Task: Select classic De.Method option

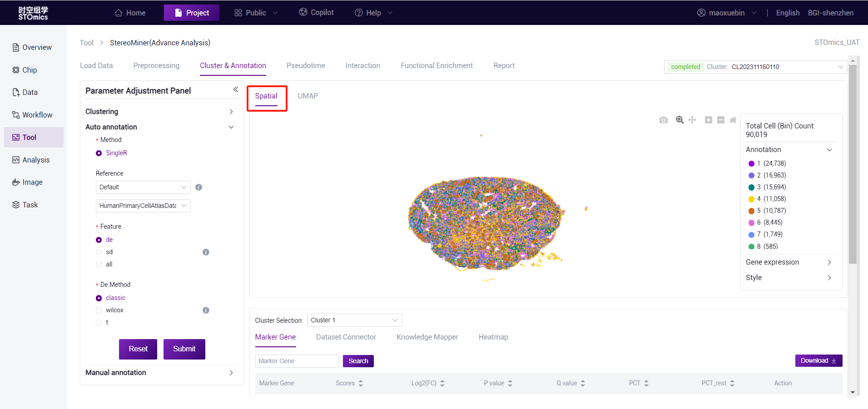Action: point(99,298)
